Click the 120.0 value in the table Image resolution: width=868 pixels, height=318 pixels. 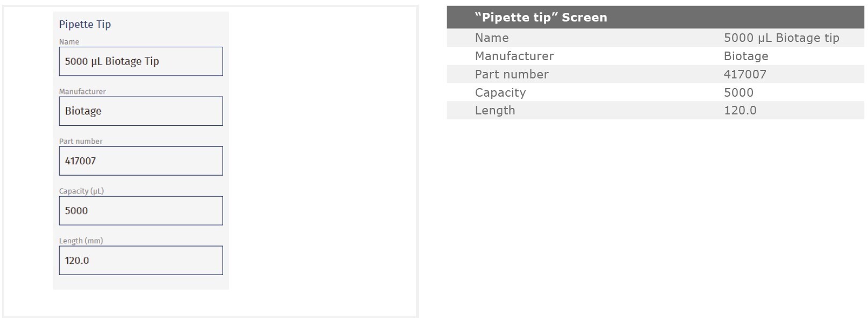pos(740,110)
